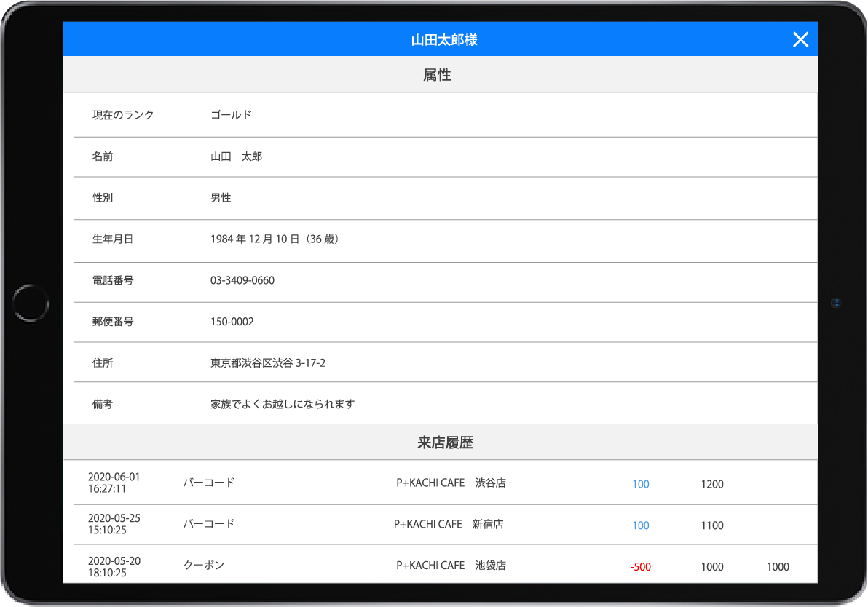Screen dimensions: 868x607
Task: Click the 備考 label
Action: pyautogui.click(x=103, y=404)
